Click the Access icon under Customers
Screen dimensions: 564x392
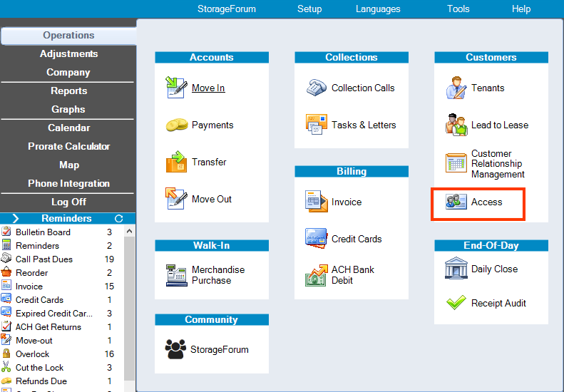click(x=456, y=202)
